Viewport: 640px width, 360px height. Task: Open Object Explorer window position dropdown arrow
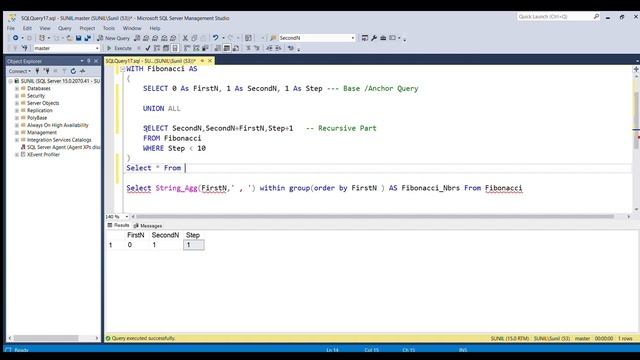coord(82,61)
